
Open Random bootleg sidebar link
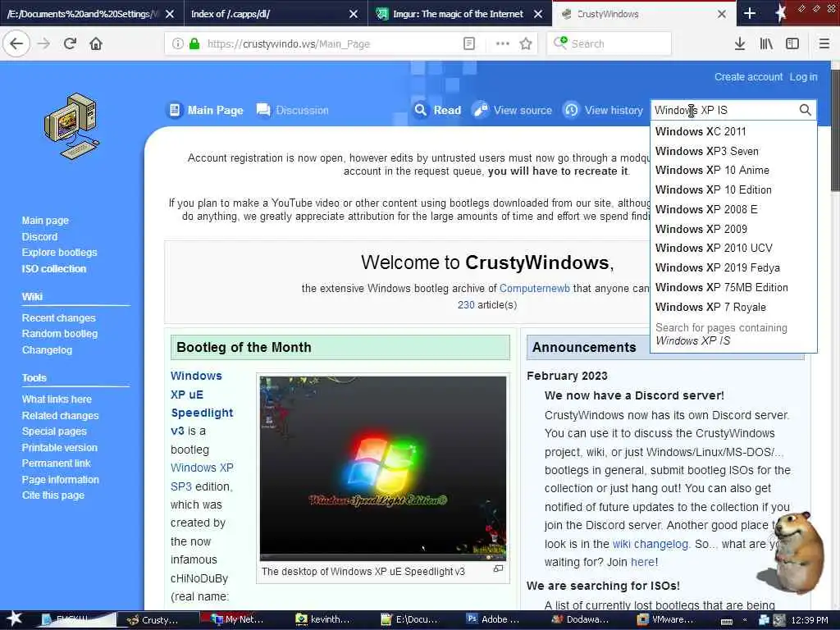59,334
